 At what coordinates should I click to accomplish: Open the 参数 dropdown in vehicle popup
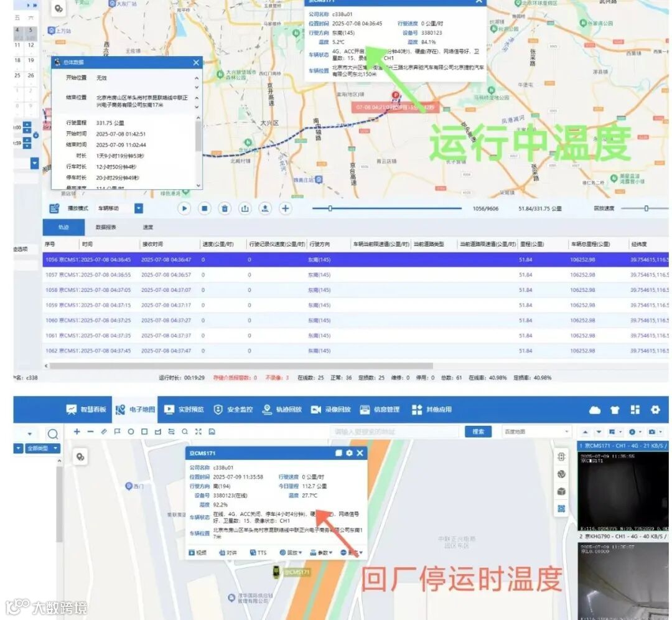tap(321, 553)
